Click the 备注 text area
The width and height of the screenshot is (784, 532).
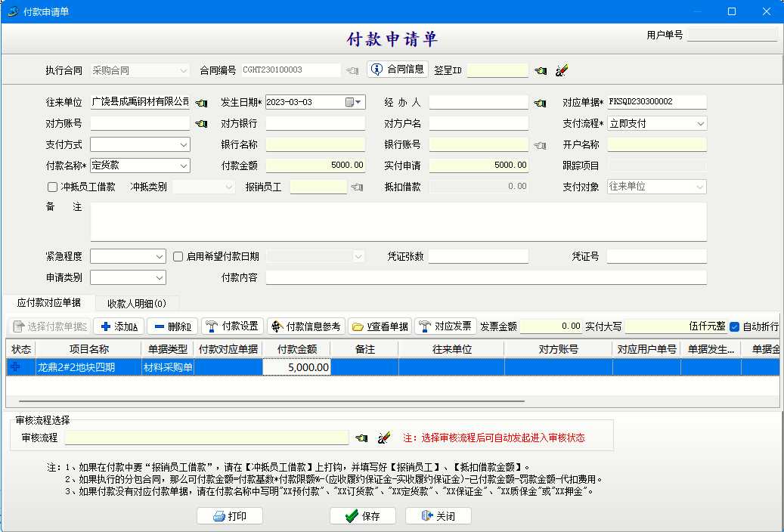click(x=398, y=221)
